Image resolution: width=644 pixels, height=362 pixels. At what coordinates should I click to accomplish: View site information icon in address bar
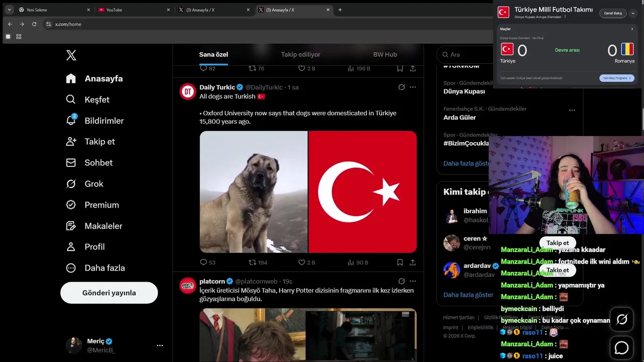coord(48,24)
